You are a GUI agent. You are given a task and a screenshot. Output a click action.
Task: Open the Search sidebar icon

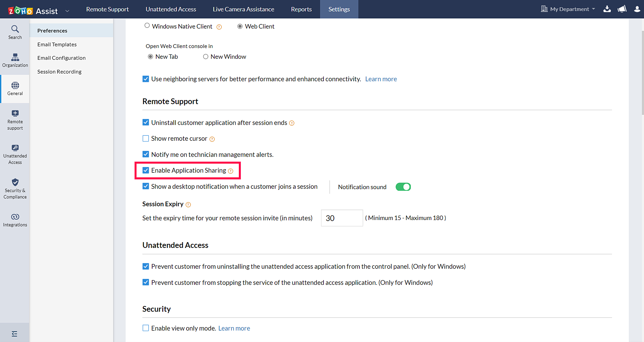coord(15,32)
